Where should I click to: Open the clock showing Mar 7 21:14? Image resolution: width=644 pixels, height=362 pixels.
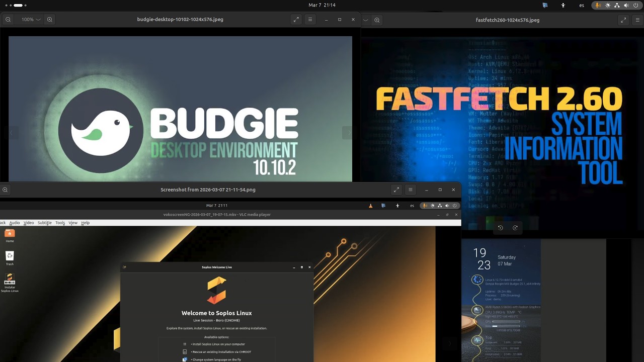click(322, 5)
